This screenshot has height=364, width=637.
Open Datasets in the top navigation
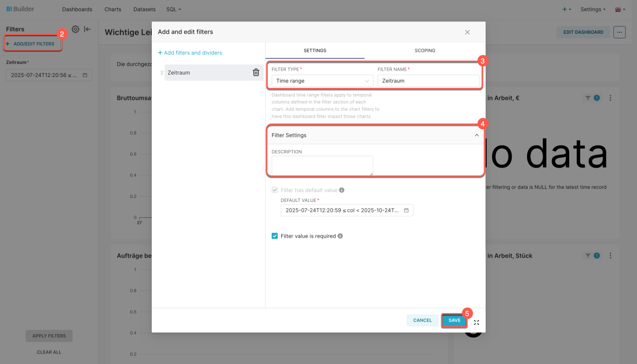pos(144,9)
